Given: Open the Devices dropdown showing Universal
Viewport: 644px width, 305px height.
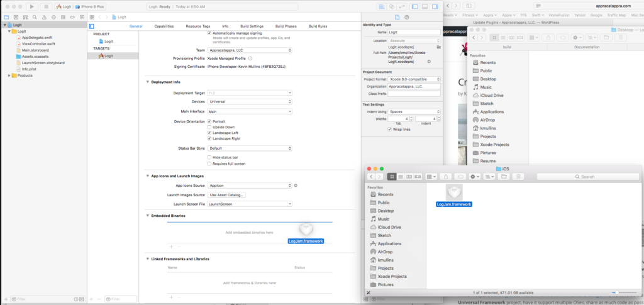Looking at the screenshot, I should click(x=250, y=101).
